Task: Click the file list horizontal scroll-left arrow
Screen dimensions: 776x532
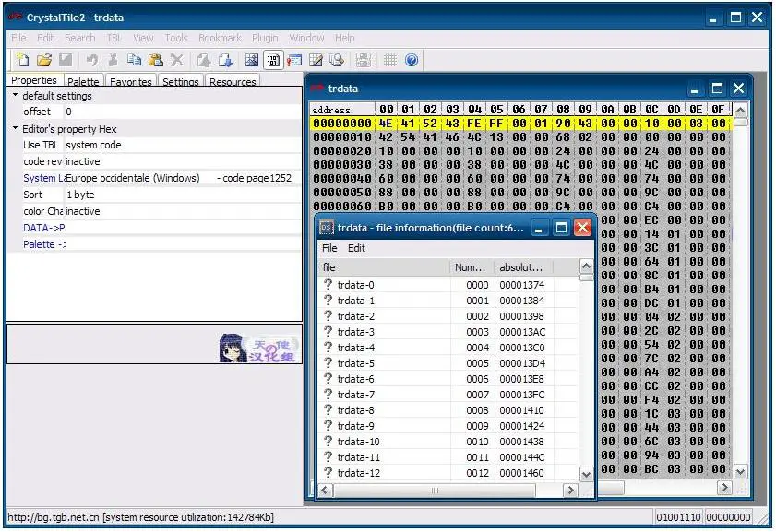Action: (325, 490)
